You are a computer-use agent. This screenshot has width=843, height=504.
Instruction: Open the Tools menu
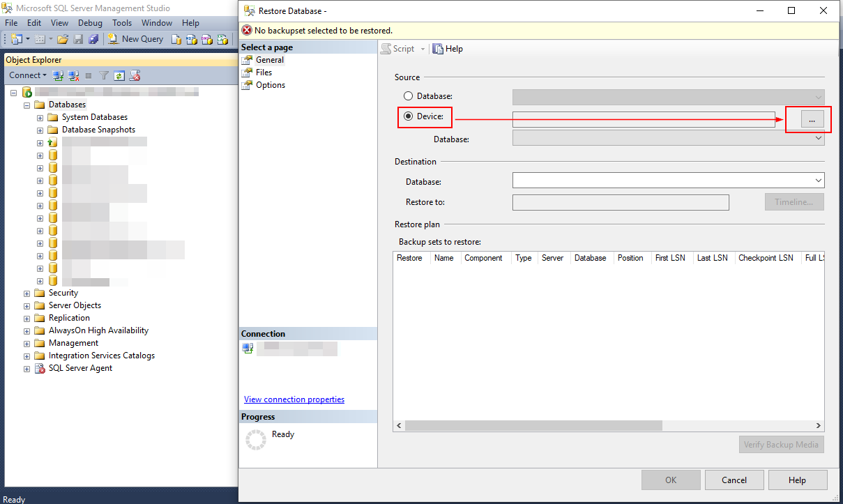122,23
